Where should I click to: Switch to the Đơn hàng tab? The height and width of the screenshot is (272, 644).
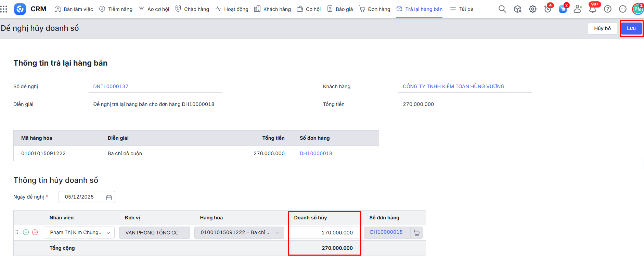tap(375, 9)
